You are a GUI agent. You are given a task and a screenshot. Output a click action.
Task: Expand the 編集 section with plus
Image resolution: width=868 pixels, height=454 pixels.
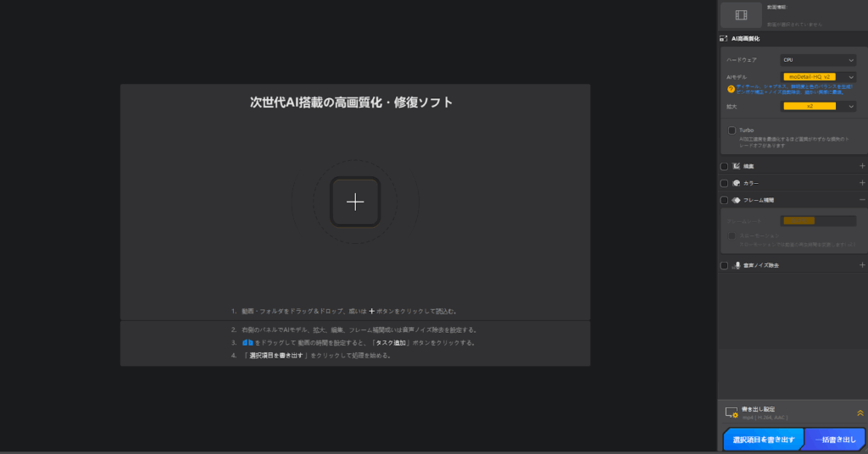(862, 166)
